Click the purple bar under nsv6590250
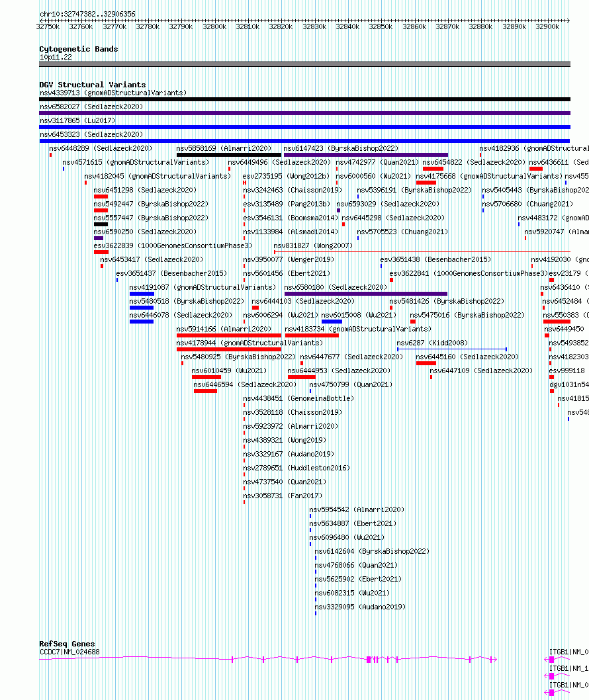Image resolution: width=589 pixels, height=700 pixels. 99,238
